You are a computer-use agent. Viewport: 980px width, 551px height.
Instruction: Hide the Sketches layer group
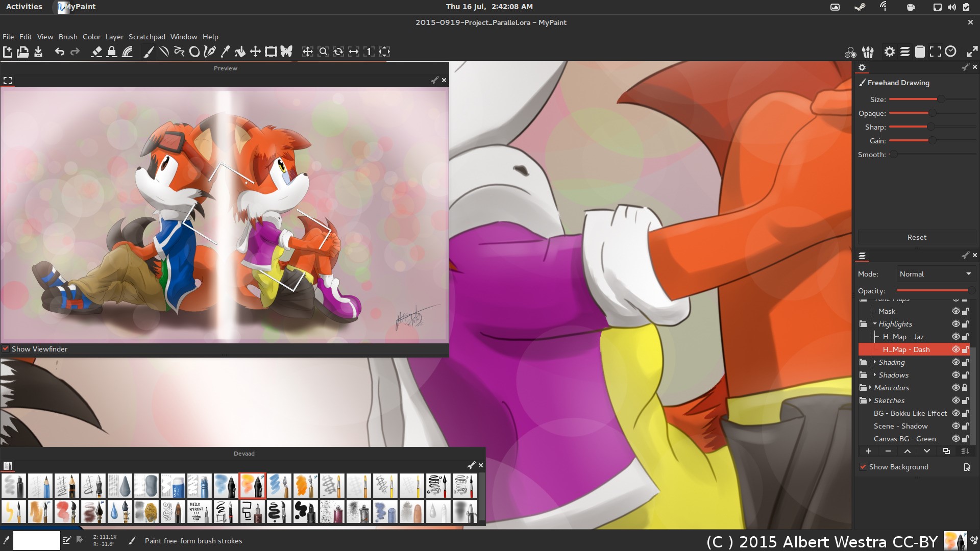[955, 400]
